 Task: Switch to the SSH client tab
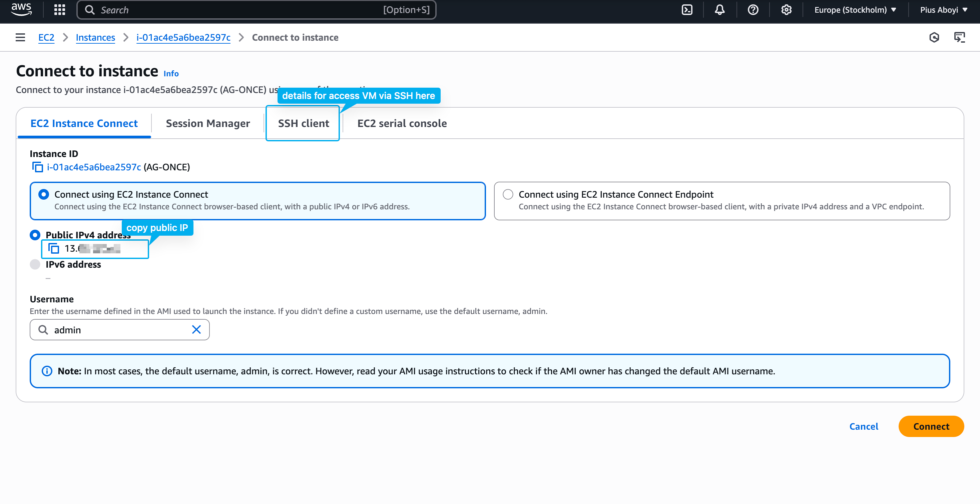click(x=303, y=123)
